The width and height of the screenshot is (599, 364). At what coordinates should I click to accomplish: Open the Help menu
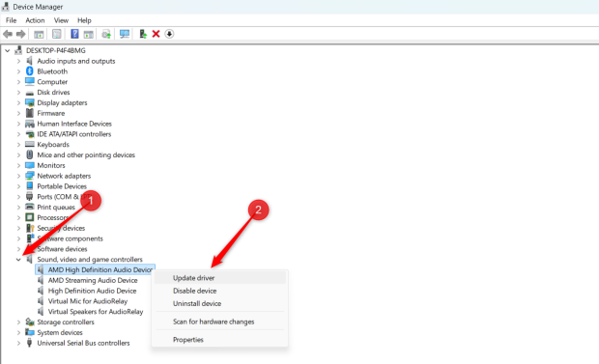coord(84,20)
